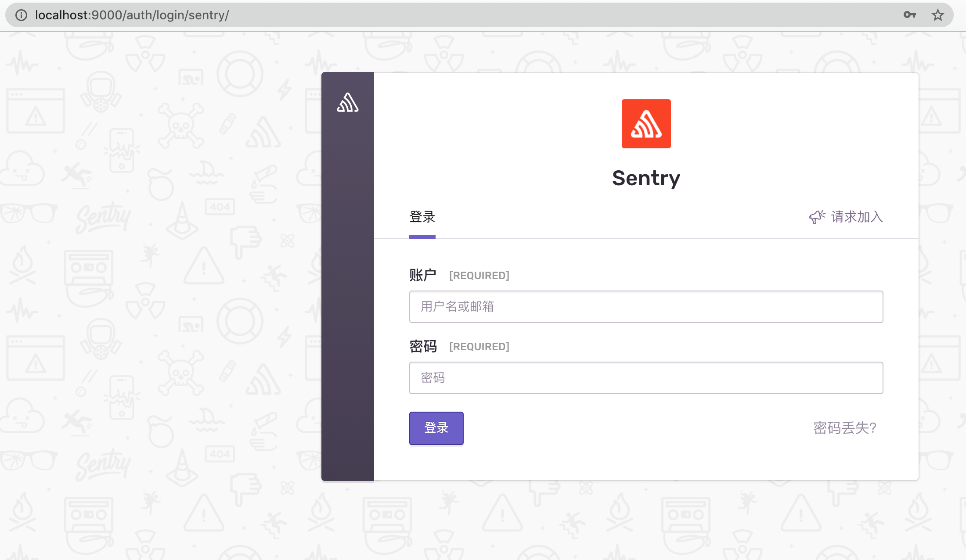Click the 密码 field label
The width and height of the screenshot is (966, 560).
point(423,346)
